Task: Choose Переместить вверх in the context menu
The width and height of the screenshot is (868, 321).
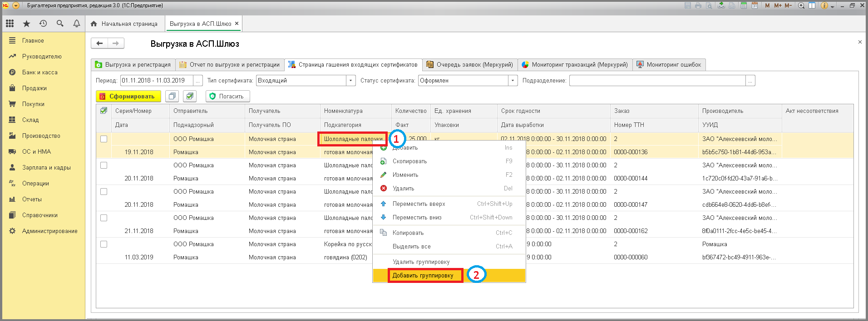Action: (x=449, y=204)
